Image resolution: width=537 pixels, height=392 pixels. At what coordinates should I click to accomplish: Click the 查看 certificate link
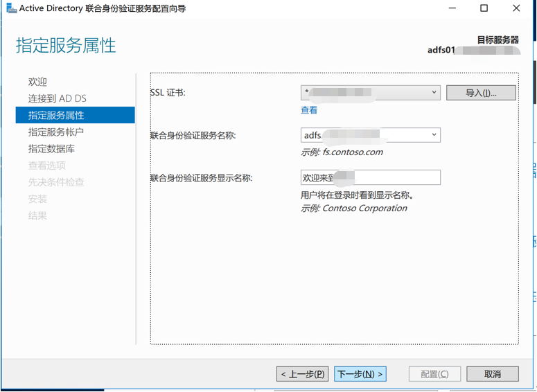(x=309, y=110)
